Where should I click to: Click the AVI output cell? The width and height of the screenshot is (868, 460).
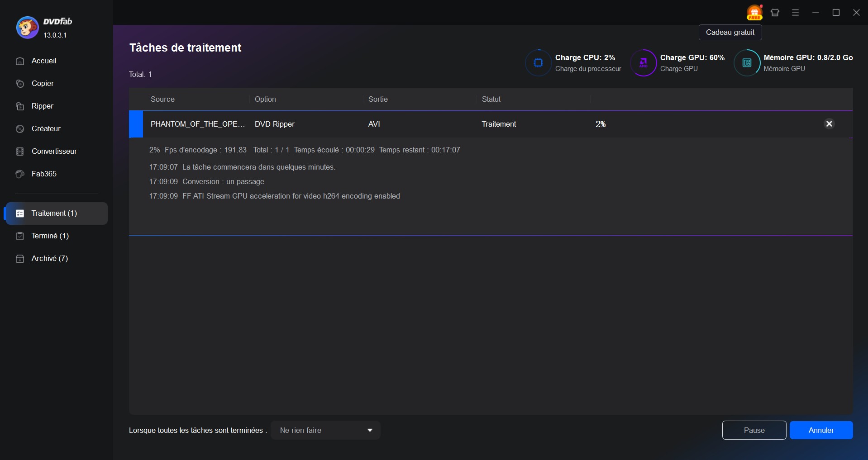(x=374, y=124)
